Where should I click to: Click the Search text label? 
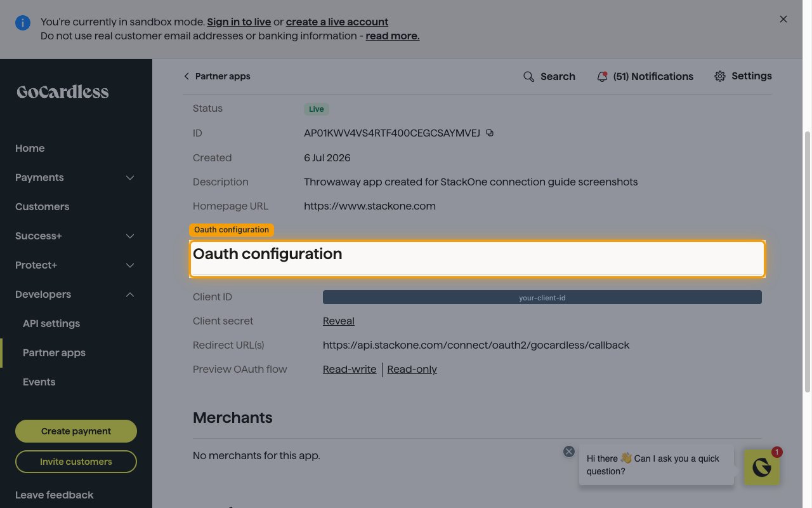(x=558, y=76)
